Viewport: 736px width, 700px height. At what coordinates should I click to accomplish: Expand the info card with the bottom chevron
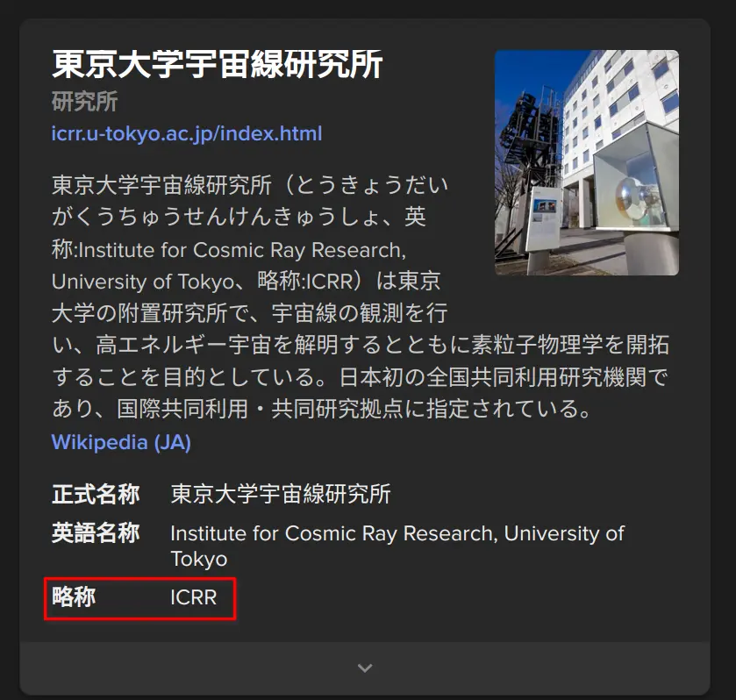[365, 668]
